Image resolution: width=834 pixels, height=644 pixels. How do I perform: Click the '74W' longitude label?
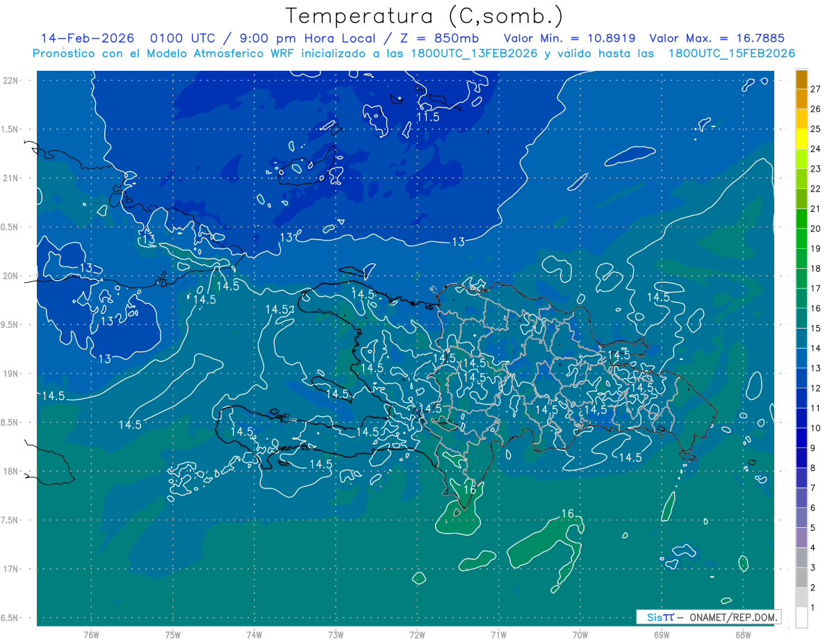(x=254, y=635)
